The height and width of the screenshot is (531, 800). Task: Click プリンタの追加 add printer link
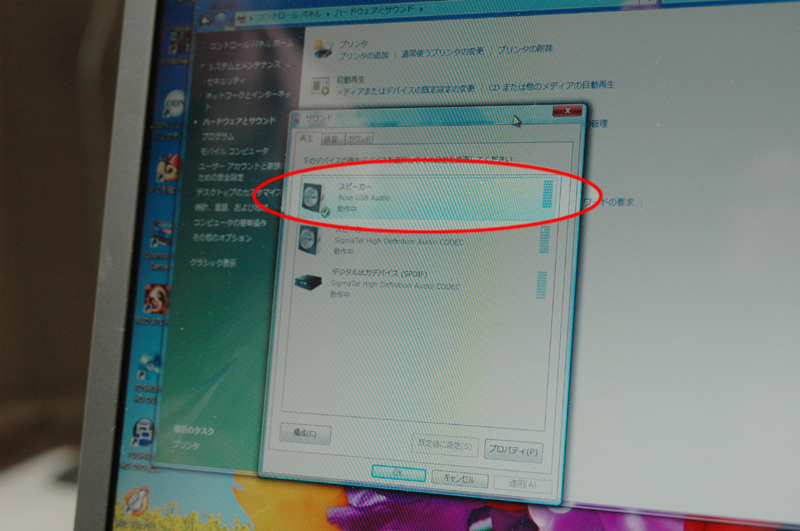(364, 55)
